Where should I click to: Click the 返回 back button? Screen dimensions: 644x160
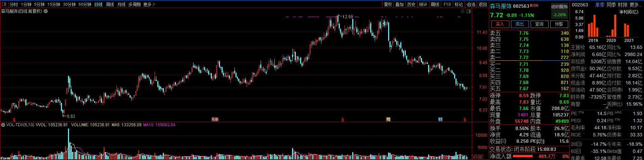pyautogui.click(x=482, y=4)
